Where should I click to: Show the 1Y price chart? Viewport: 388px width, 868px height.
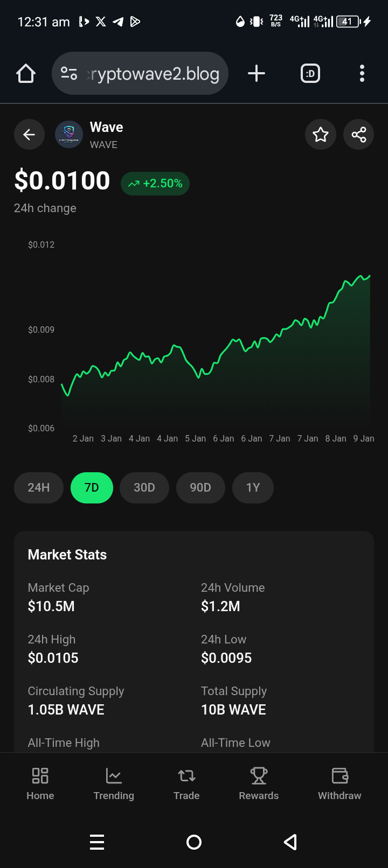[253, 487]
